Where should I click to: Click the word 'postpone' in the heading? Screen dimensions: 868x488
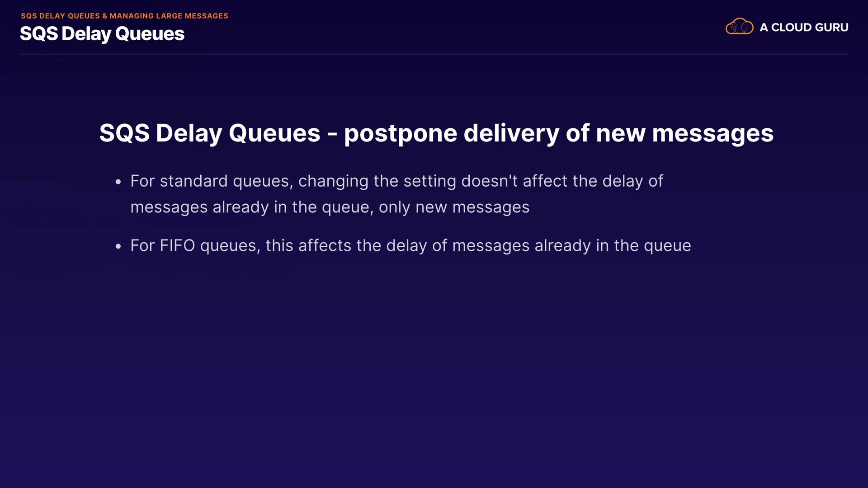point(401,134)
